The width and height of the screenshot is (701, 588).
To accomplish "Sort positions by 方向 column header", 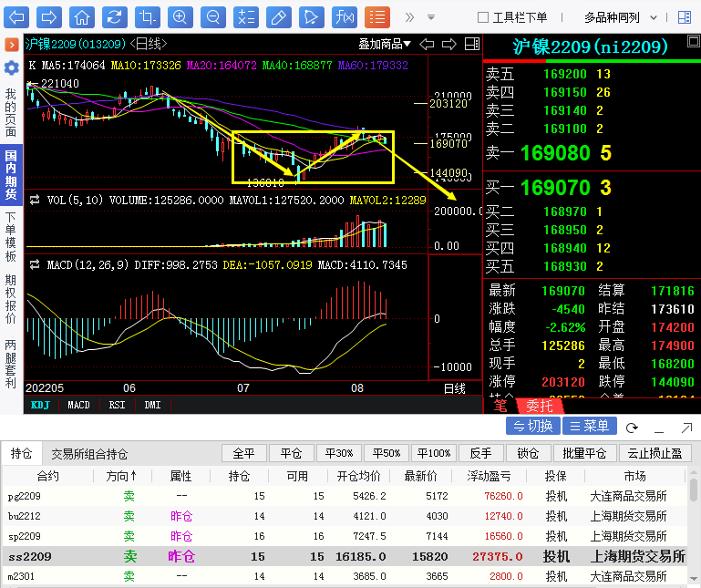I will pyautogui.click(x=122, y=476).
